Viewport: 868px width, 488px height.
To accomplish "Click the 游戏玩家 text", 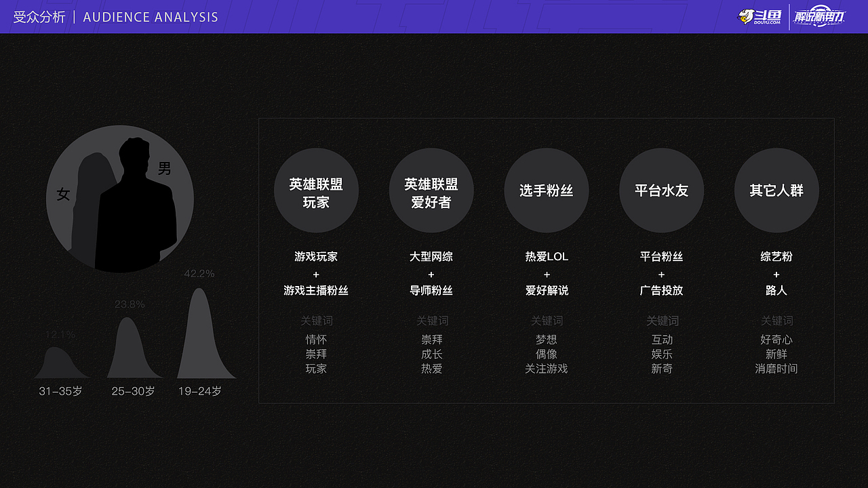I will (x=316, y=256).
